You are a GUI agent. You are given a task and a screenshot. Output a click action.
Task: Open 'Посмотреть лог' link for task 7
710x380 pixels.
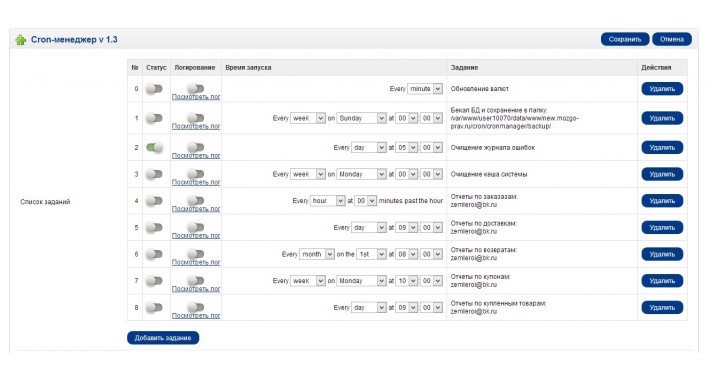click(x=196, y=289)
